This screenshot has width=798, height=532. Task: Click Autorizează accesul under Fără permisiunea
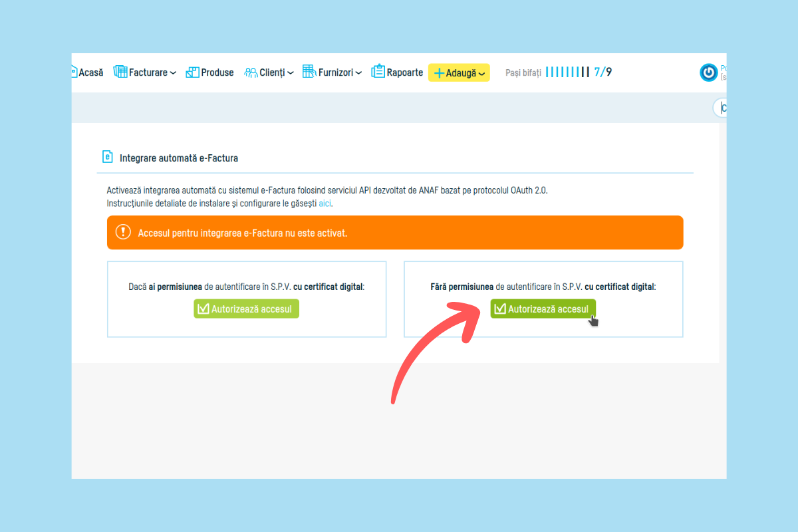(543, 309)
